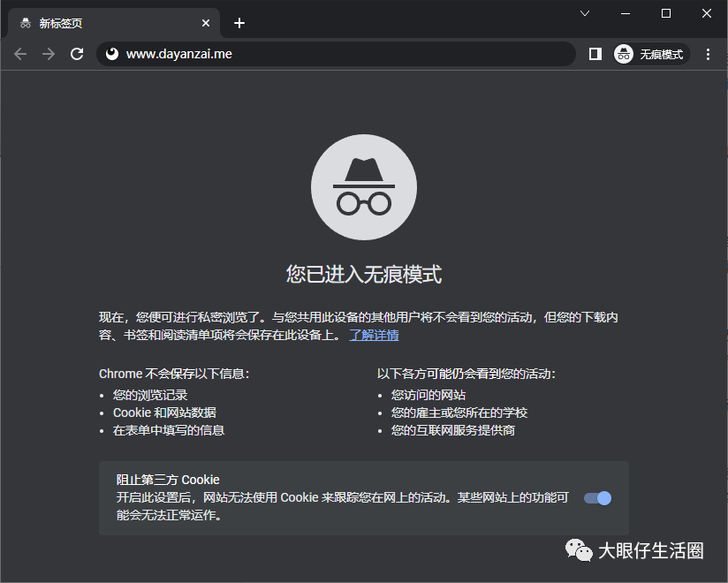Screen dimensions: 728x583
Task: Click the 您访问的网站 list item
Action: tap(428, 395)
